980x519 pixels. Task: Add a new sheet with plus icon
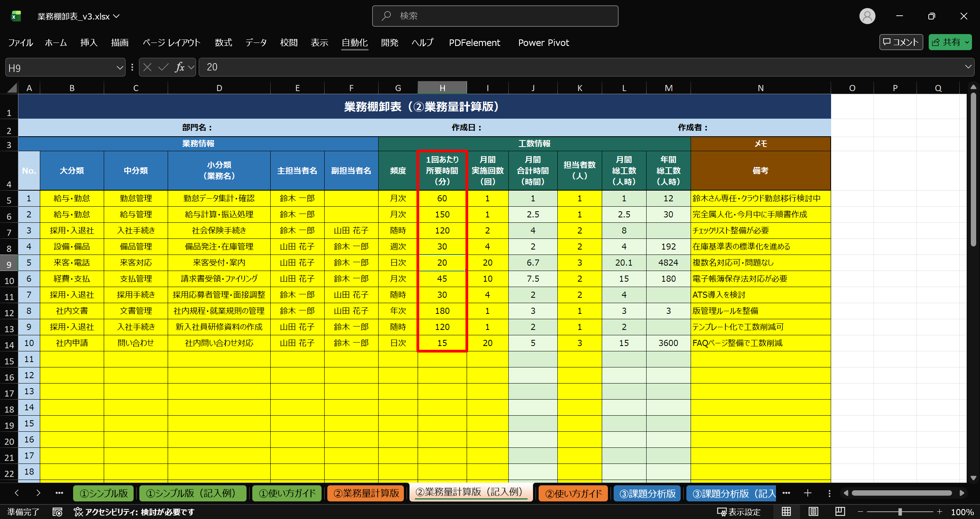click(x=808, y=493)
